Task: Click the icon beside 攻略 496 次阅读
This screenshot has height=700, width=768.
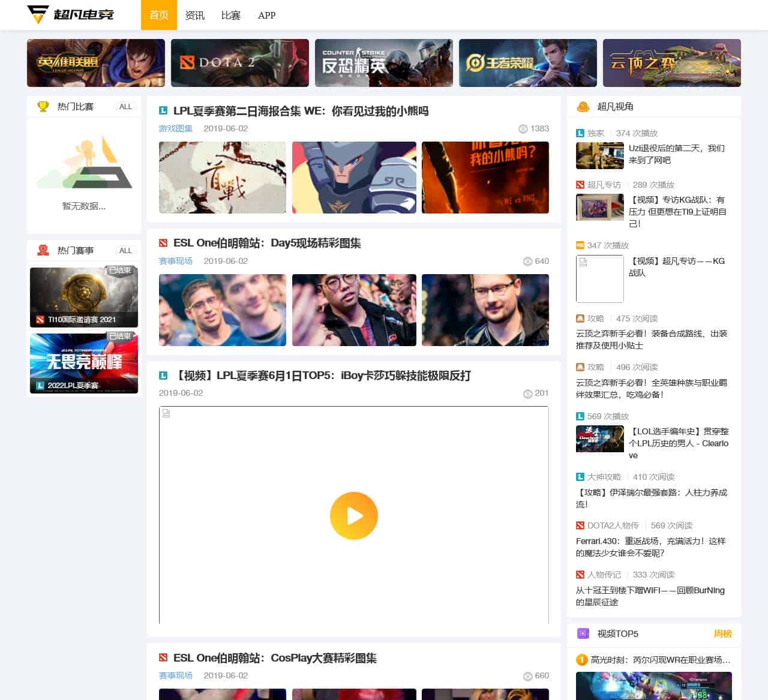Action: pyautogui.click(x=580, y=367)
